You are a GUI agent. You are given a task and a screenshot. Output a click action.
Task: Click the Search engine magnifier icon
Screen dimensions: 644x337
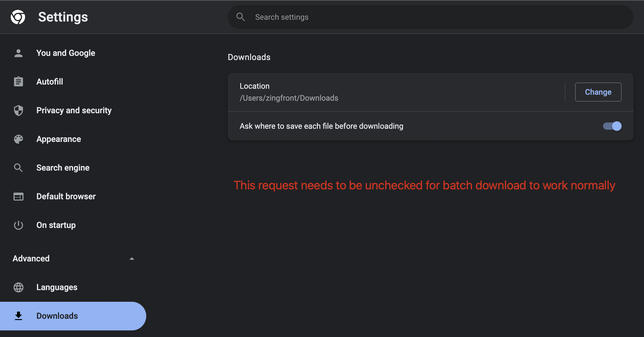(18, 167)
